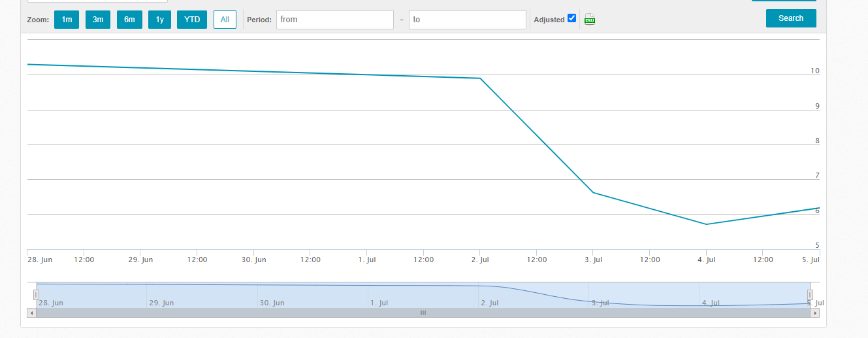Click the shaded navigator area near 30. Jun
Image resolution: width=868 pixels, height=338 pixels.
pyautogui.click(x=272, y=293)
